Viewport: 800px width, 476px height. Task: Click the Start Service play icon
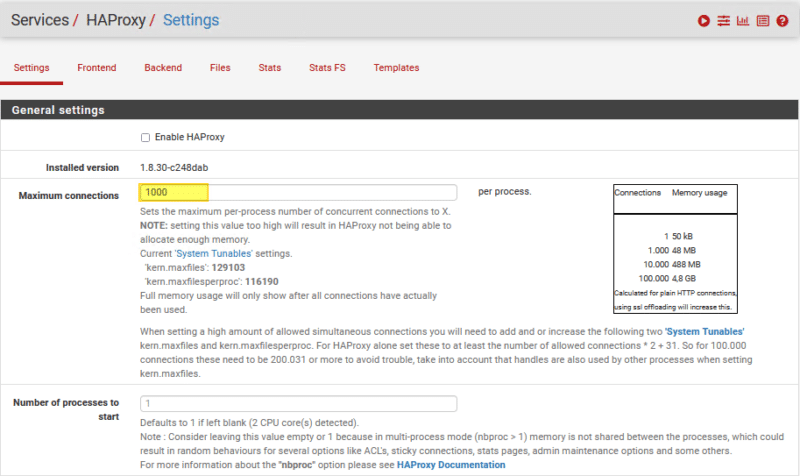[x=704, y=21]
